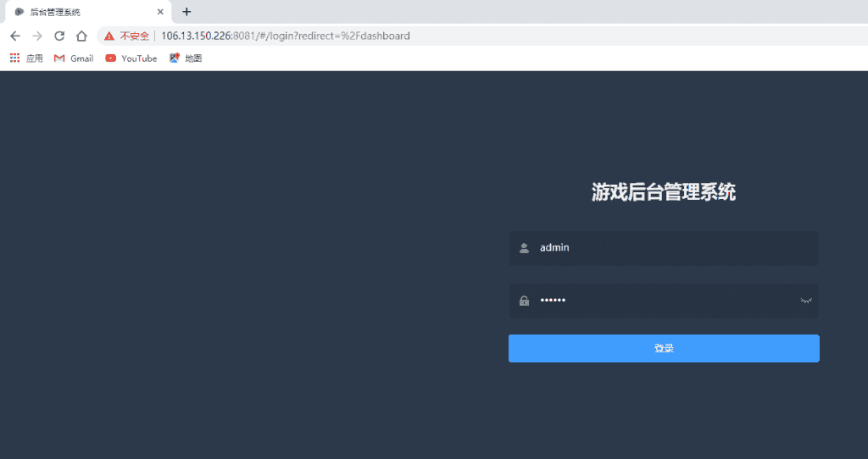Image resolution: width=868 pixels, height=459 pixels.
Task: Click the password input field
Action: tap(664, 301)
